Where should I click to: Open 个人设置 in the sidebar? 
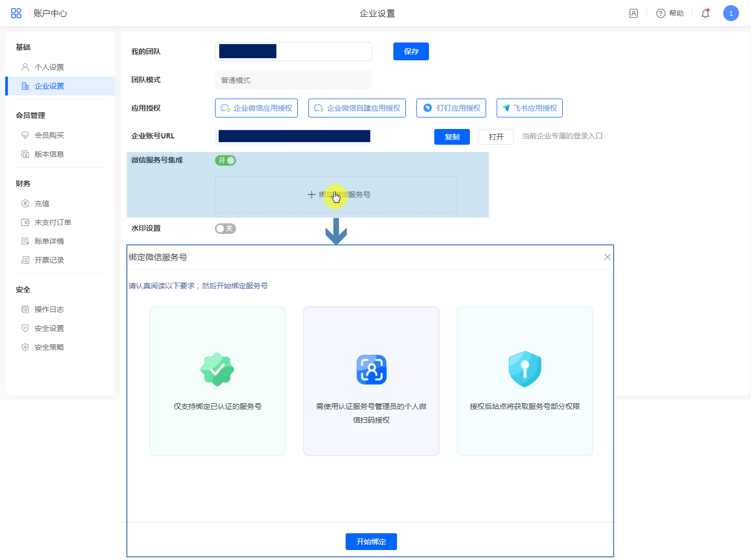49,67
